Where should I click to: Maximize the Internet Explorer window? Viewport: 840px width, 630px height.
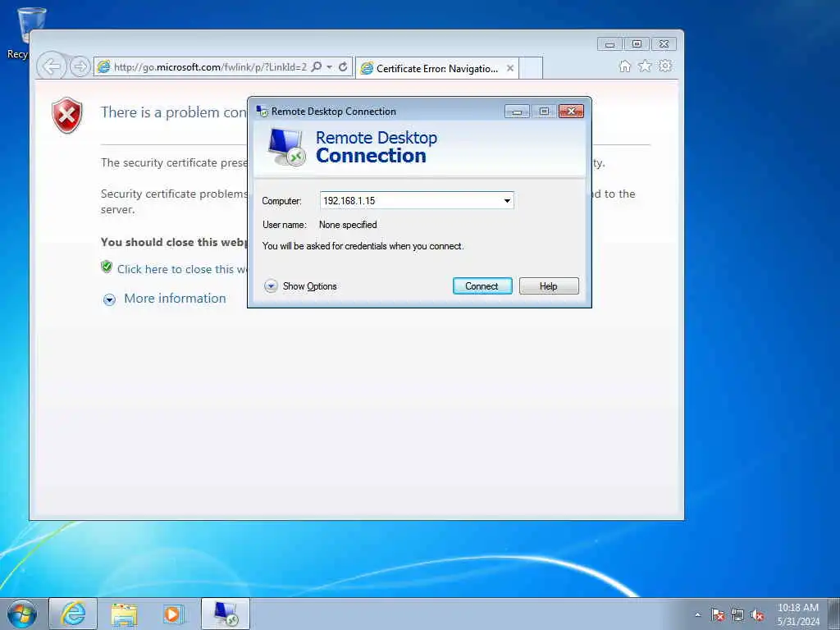pyautogui.click(x=637, y=44)
